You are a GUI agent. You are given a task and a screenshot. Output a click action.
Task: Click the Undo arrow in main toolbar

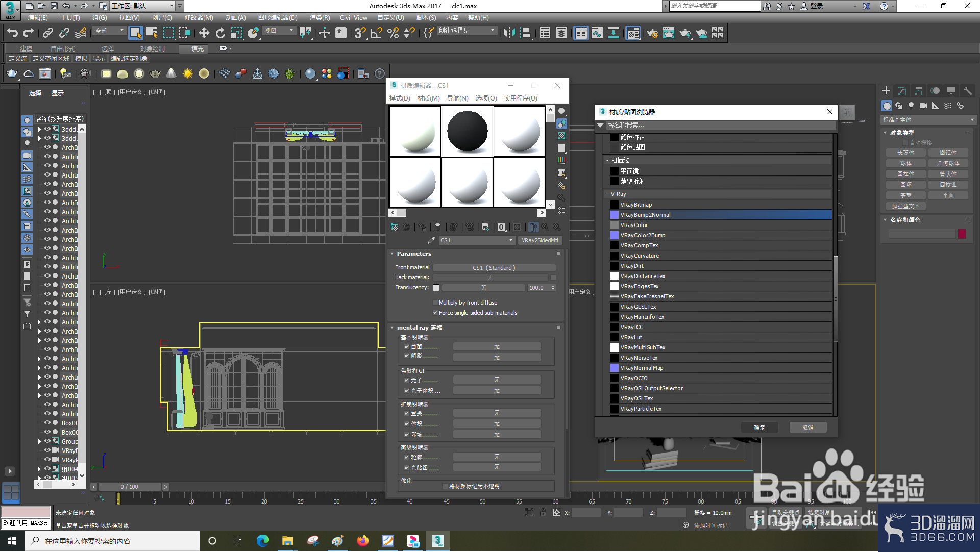[12, 33]
